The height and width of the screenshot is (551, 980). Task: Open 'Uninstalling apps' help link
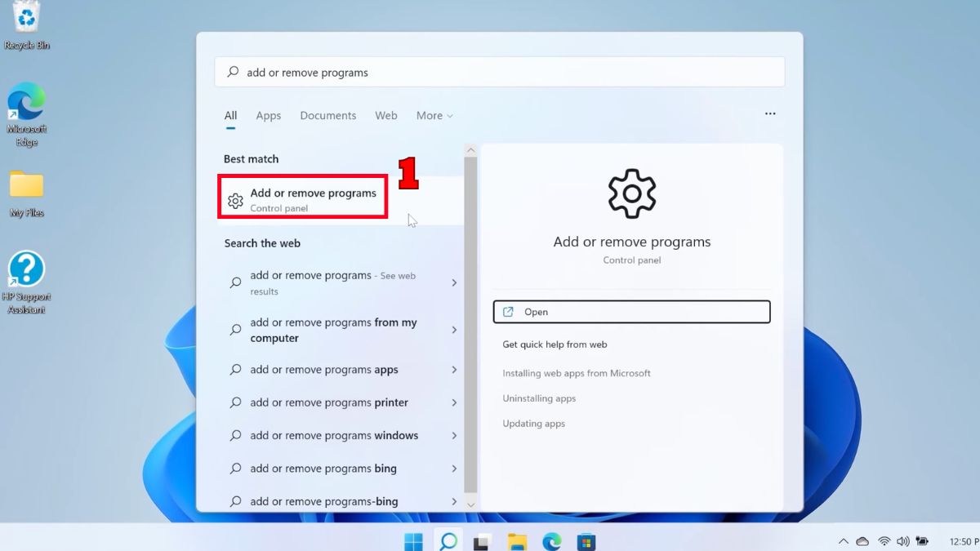point(539,398)
